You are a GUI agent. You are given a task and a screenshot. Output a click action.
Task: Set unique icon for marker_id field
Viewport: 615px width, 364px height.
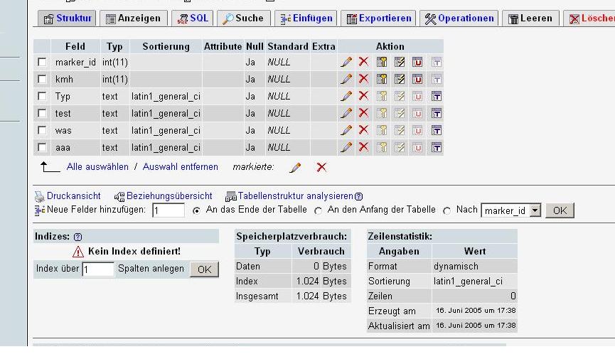click(417, 62)
